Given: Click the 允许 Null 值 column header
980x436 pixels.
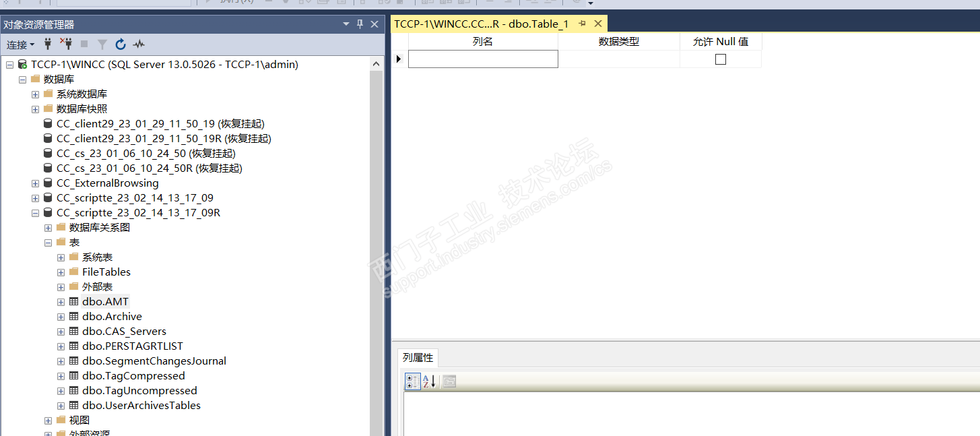Looking at the screenshot, I should (x=721, y=42).
